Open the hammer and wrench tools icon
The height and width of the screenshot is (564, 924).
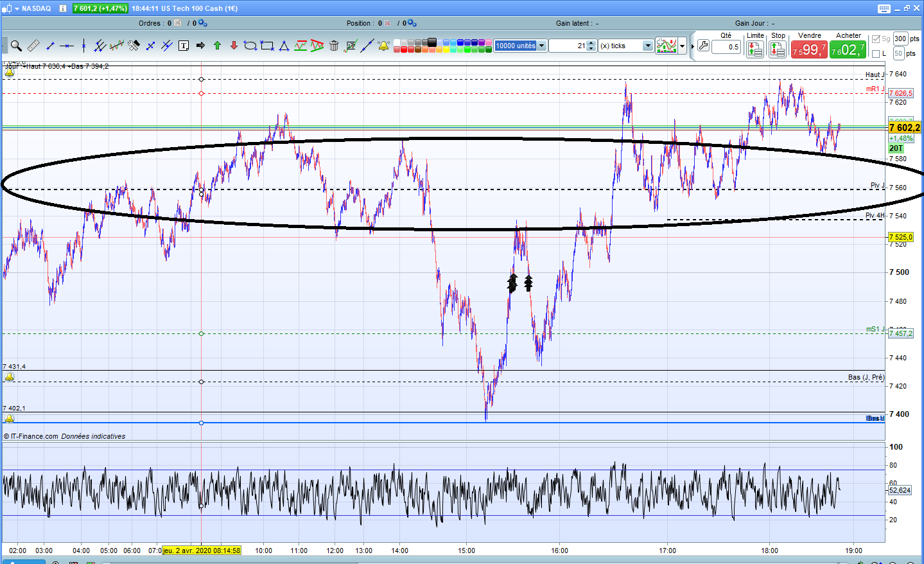point(134,46)
